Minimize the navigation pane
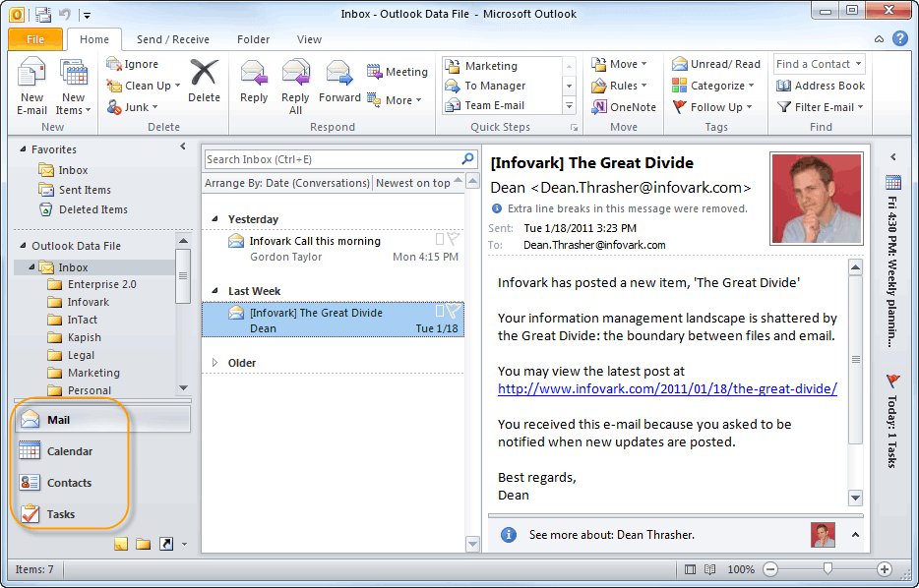Screen dimensions: 919x588 pyautogui.click(x=183, y=147)
